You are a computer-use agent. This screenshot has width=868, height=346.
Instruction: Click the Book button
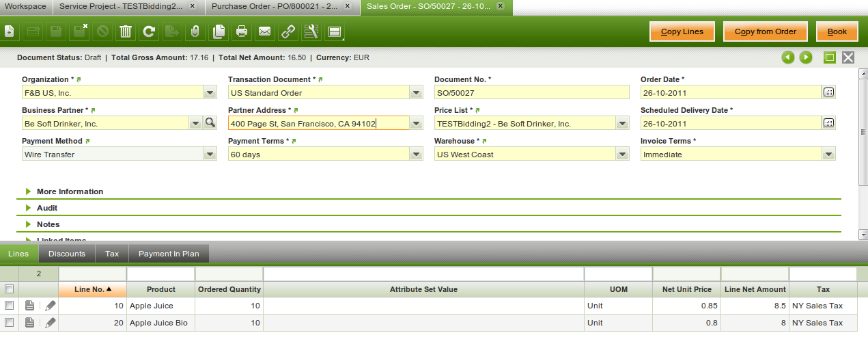[x=837, y=31]
